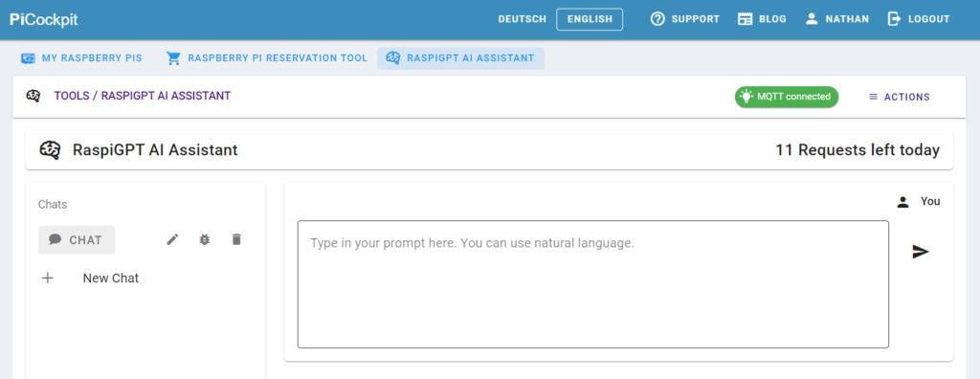Rename chat using the pencil icon
Image resolution: width=980 pixels, height=379 pixels.
point(172,239)
